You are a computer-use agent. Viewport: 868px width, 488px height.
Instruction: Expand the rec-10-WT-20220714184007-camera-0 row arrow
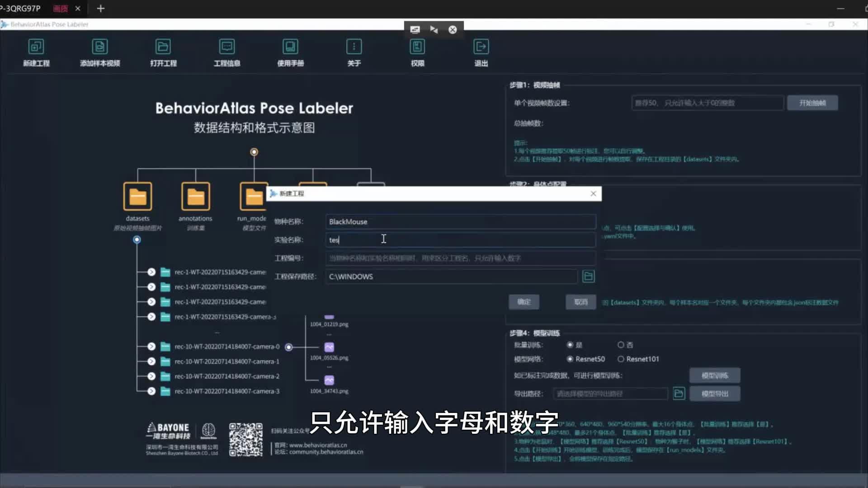[x=151, y=347]
